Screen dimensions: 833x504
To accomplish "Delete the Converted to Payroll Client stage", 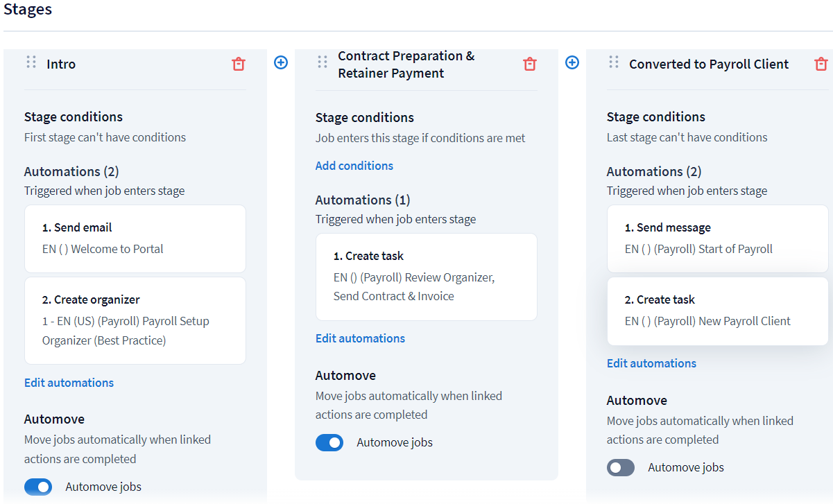I will (x=821, y=64).
